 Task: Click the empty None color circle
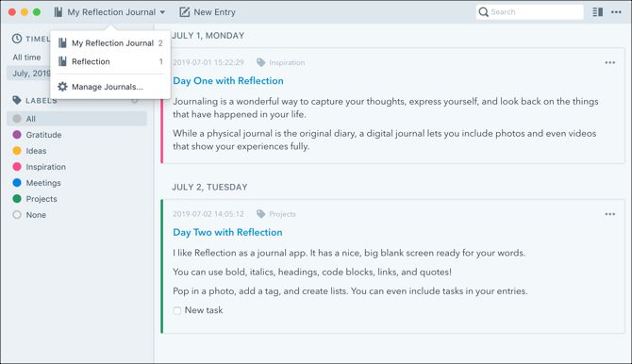(x=17, y=215)
